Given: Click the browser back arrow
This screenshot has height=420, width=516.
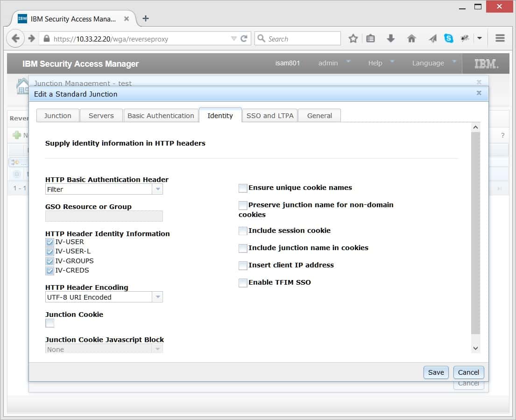Looking at the screenshot, I should pyautogui.click(x=15, y=39).
